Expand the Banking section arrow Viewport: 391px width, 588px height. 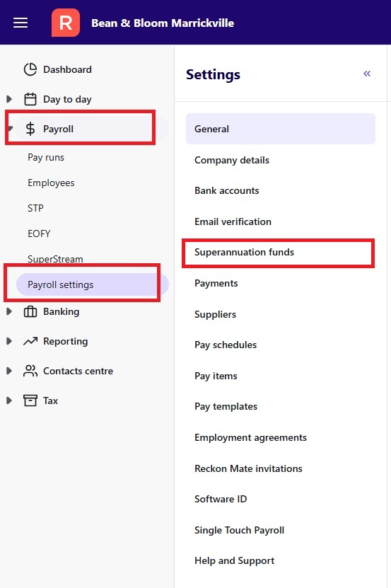(x=9, y=311)
